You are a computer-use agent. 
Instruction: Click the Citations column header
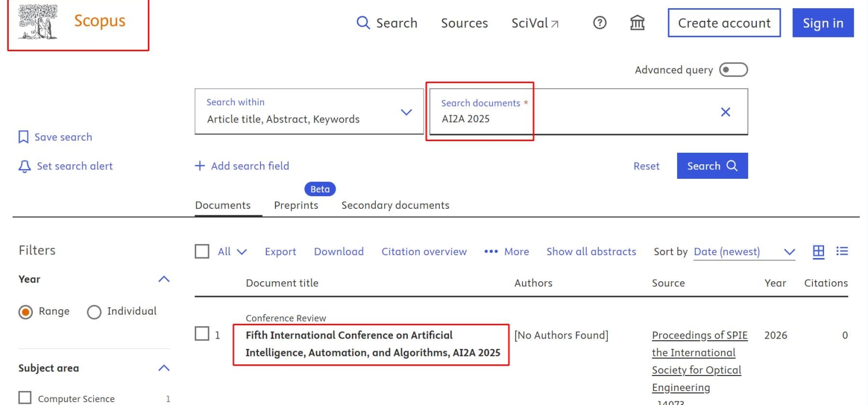[x=826, y=283]
